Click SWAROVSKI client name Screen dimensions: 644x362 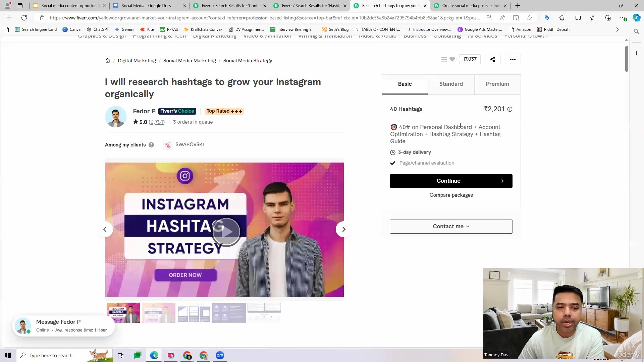190,144
